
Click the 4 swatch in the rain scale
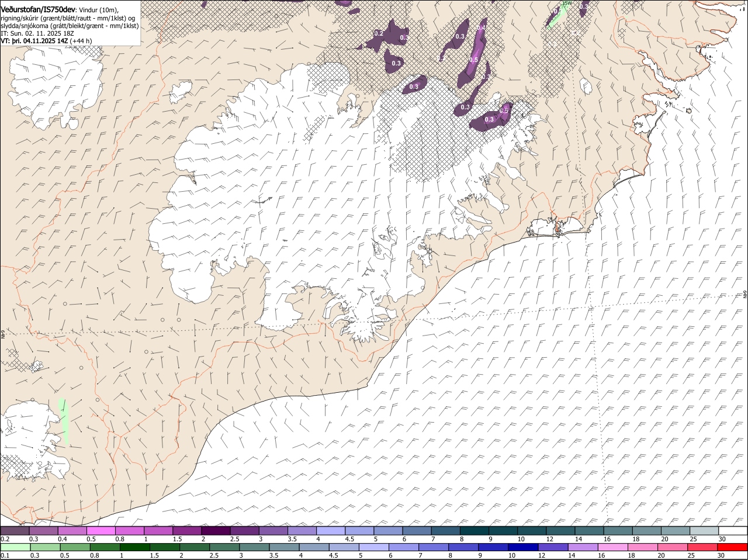point(314,547)
